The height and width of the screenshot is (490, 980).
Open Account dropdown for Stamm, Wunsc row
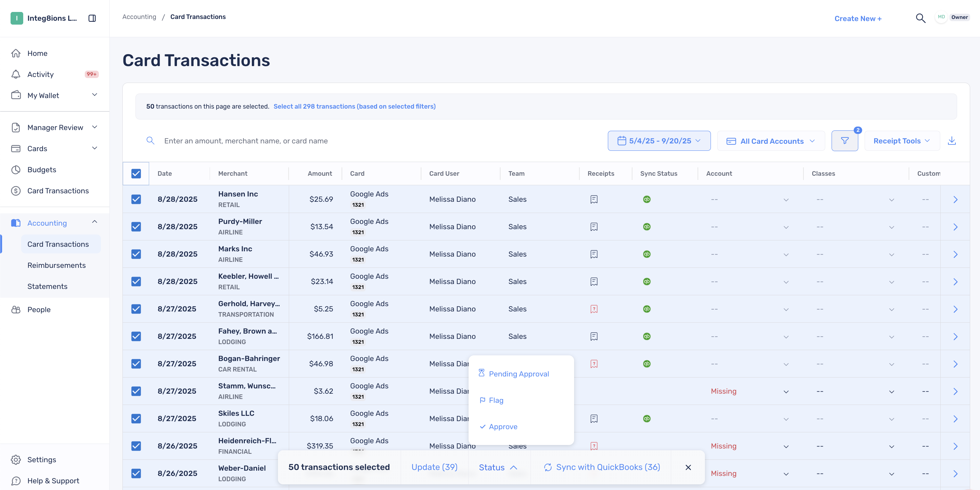click(x=785, y=392)
